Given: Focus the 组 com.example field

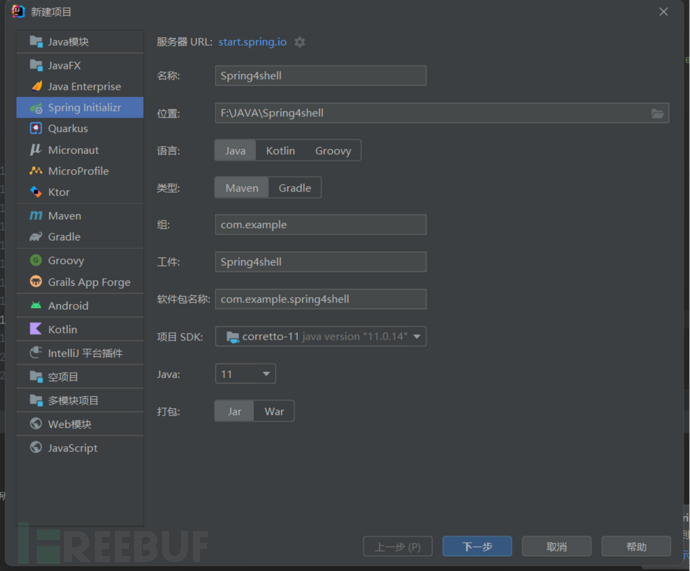Looking at the screenshot, I should 320,225.
